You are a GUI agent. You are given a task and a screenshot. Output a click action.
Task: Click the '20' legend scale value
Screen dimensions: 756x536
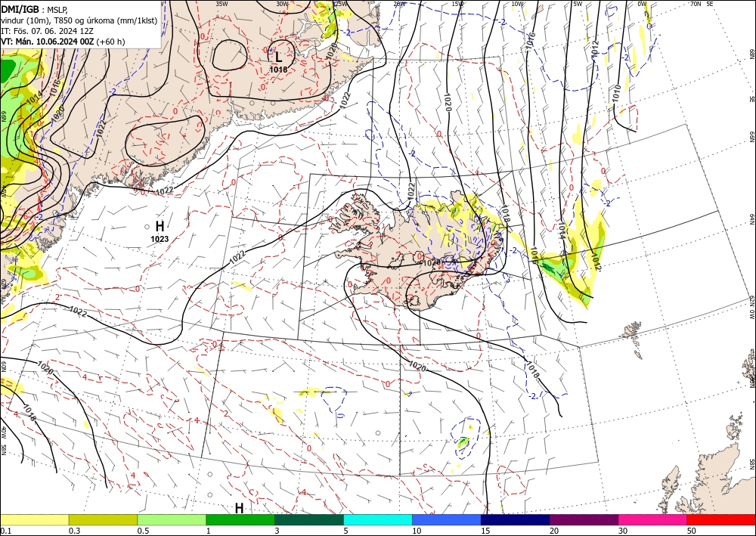[x=554, y=531]
